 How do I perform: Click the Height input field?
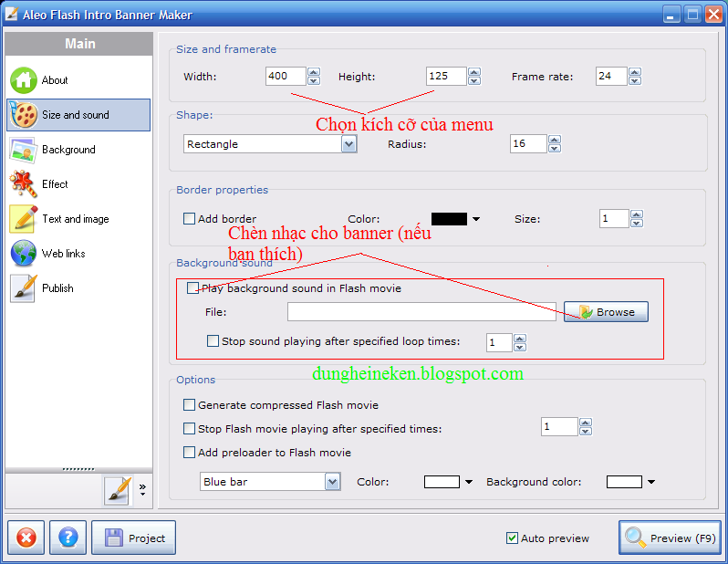[446, 76]
